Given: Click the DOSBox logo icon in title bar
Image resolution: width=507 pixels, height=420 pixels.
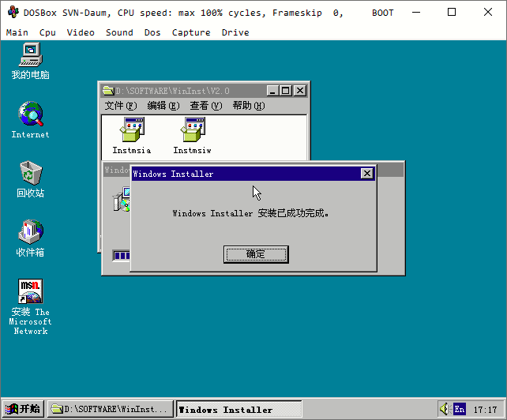Looking at the screenshot, I should tap(13, 13).
